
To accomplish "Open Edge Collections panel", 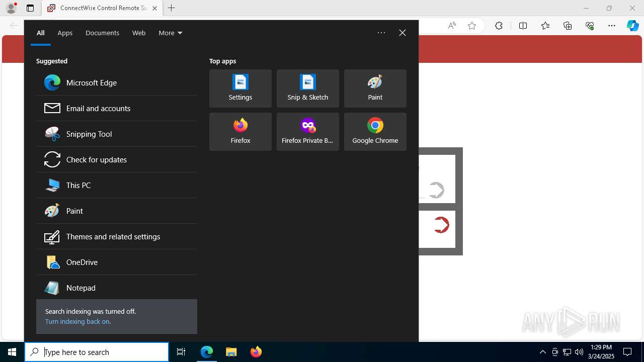I will coord(568,26).
